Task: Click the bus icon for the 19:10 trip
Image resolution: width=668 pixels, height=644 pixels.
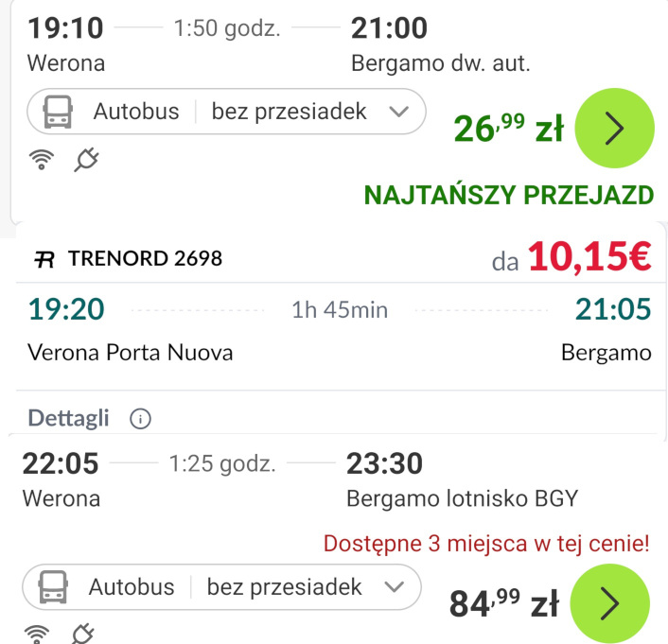Action: (58, 112)
